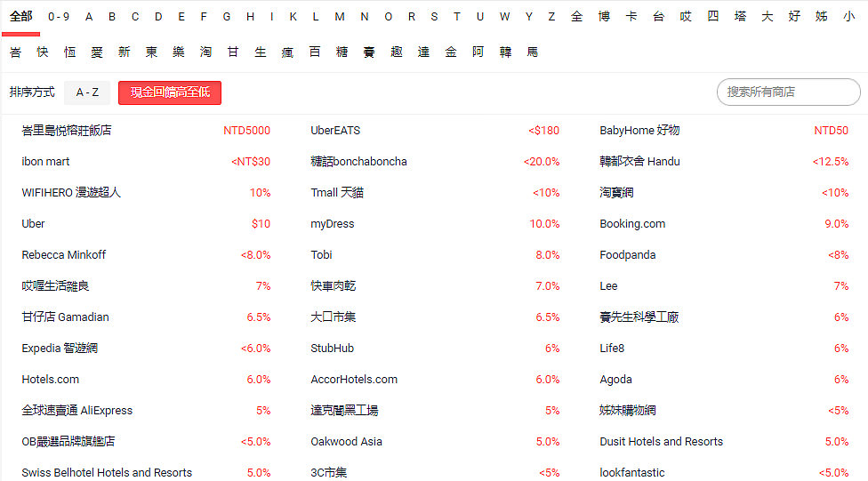Open 全球速賣通 AliExpress store

click(77, 410)
